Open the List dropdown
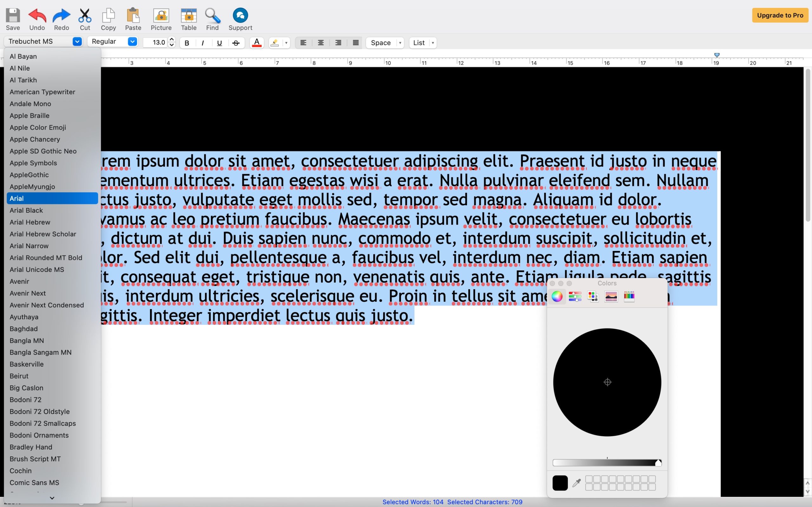 (422, 43)
